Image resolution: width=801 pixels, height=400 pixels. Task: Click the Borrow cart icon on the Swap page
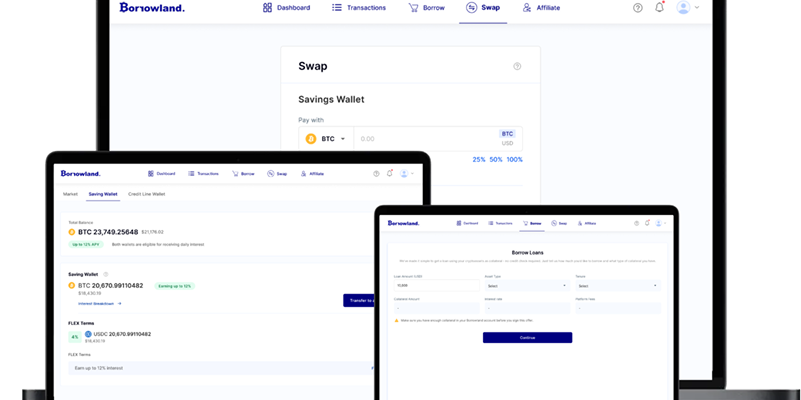(413, 8)
